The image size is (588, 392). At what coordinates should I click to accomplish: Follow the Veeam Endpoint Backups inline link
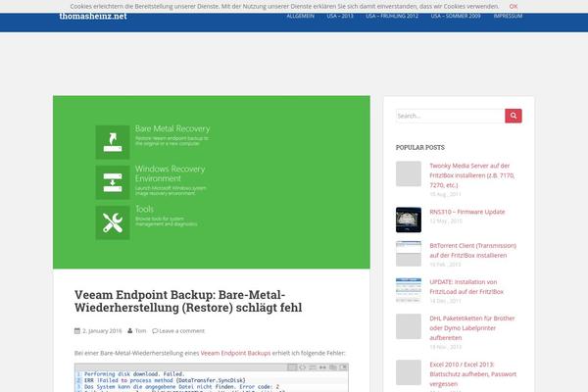click(x=235, y=353)
